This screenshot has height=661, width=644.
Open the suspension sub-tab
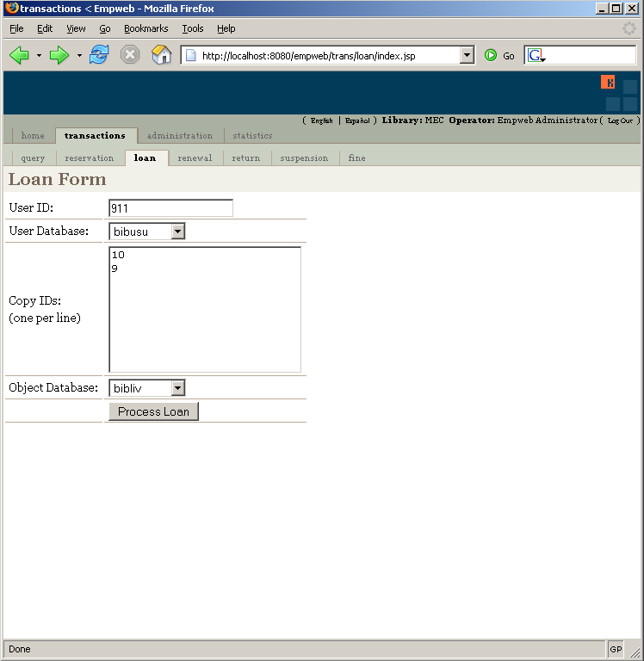[x=304, y=158]
